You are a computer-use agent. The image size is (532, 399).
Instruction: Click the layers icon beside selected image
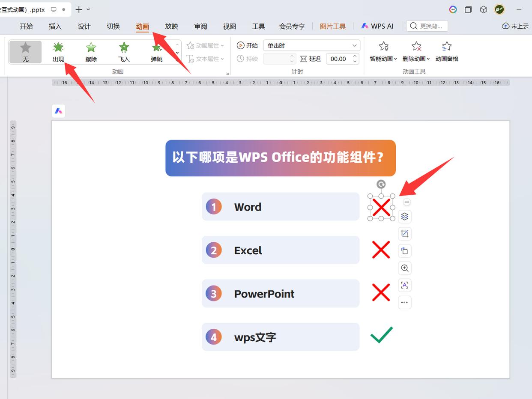pos(404,217)
